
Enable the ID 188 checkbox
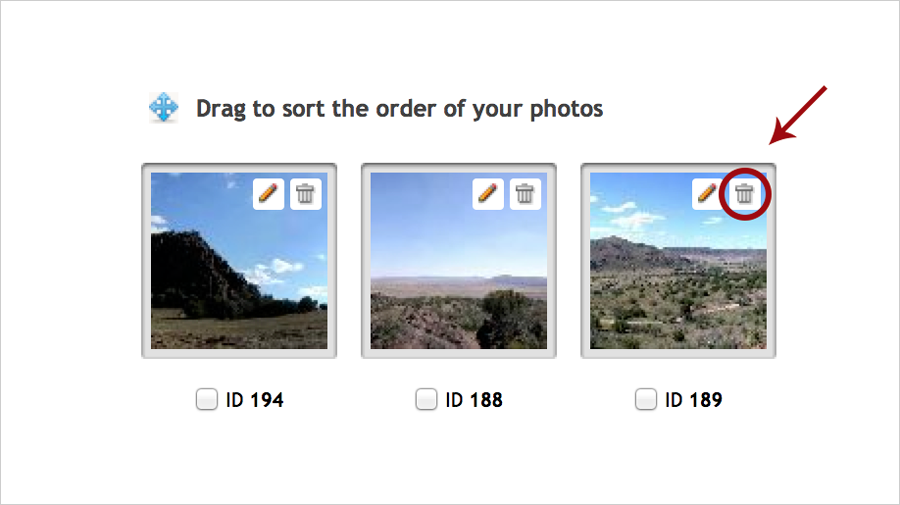[x=426, y=400]
